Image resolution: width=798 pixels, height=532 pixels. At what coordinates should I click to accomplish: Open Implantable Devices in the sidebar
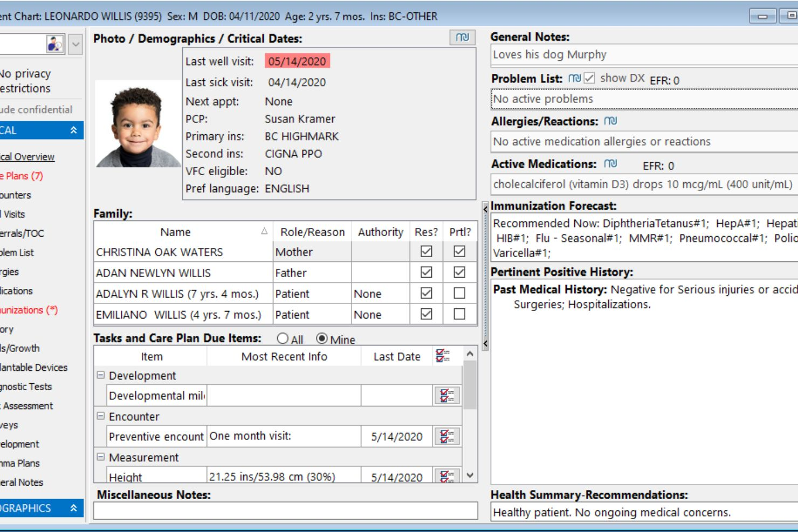[34, 368]
